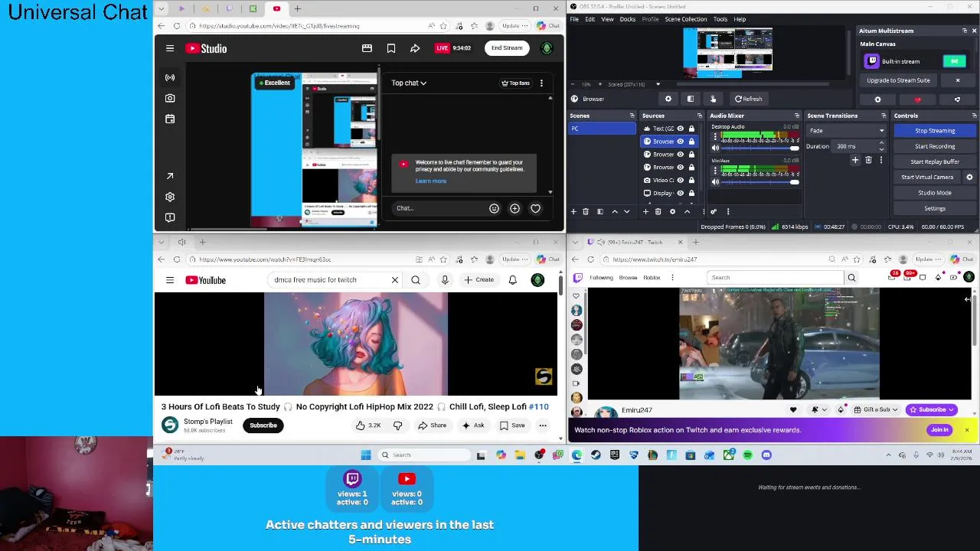Click Start Recording in OBS
Screen dimensions: 980x551
[935, 146]
